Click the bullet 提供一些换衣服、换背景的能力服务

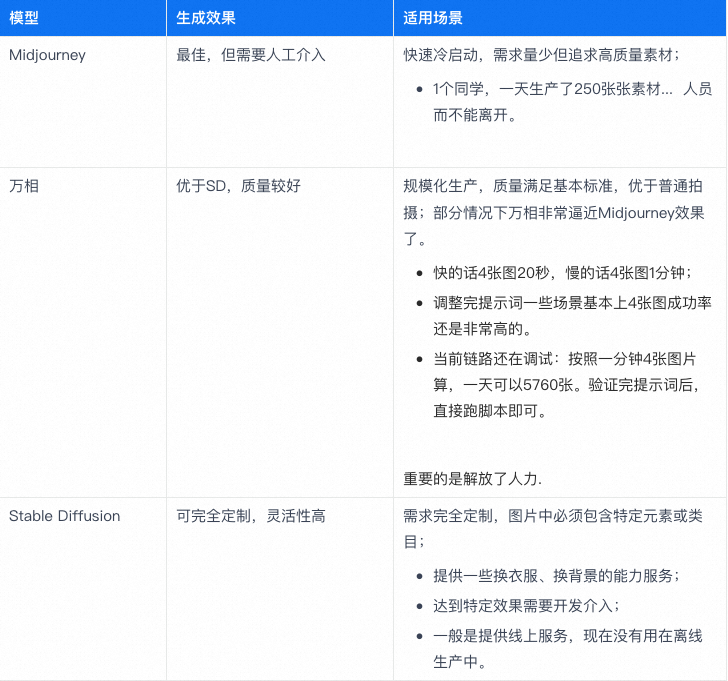556,576
